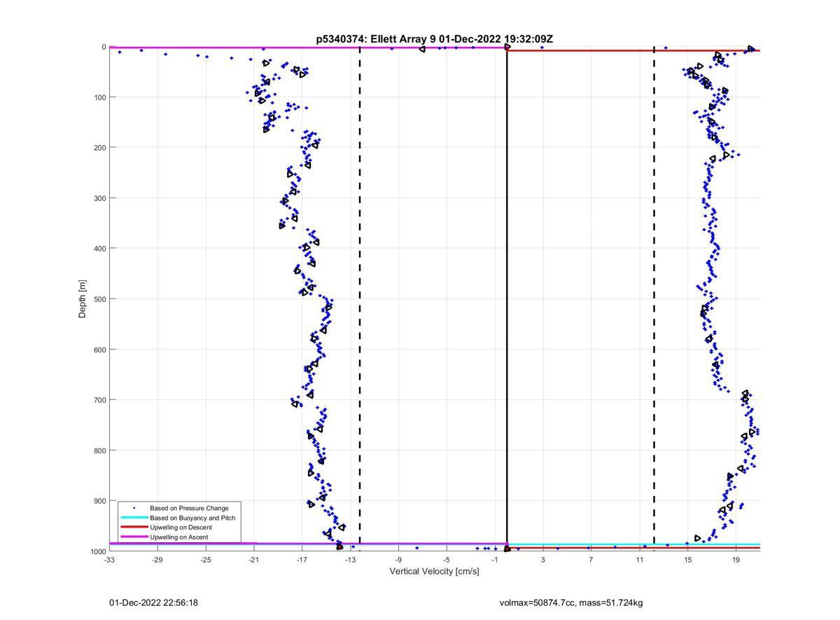Viewport: 840px width, 620px height.
Task: Click the '-13' velocity tick label
Action: [x=351, y=560]
